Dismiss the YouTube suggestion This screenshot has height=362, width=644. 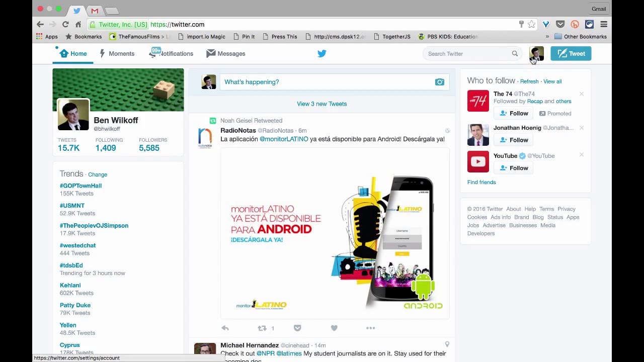click(x=582, y=155)
